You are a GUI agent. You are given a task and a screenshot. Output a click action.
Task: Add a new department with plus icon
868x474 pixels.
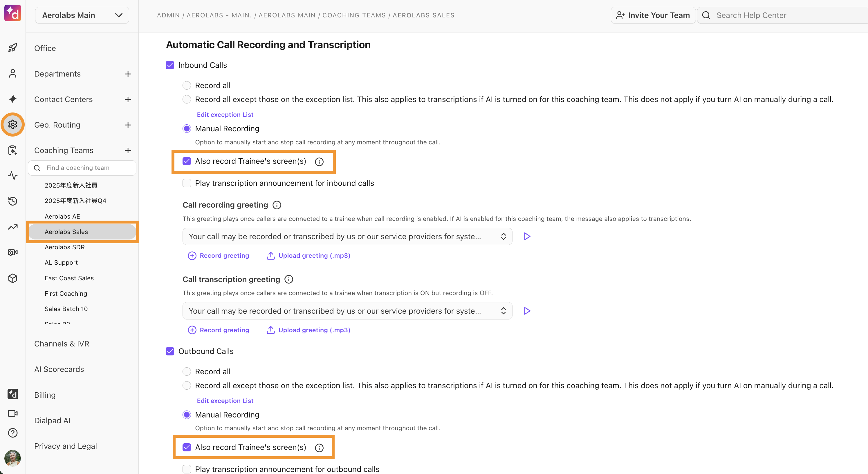pyautogui.click(x=128, y=74)
